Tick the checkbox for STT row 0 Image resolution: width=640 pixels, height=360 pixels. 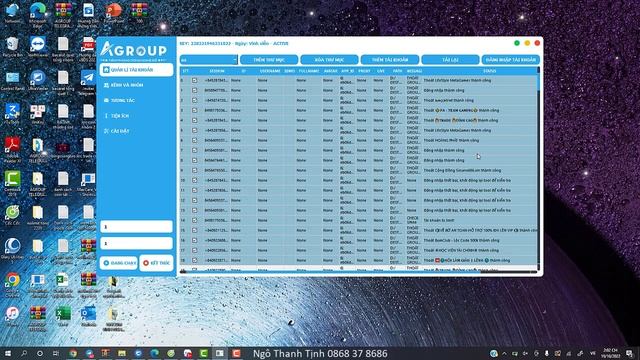[194, 80]
